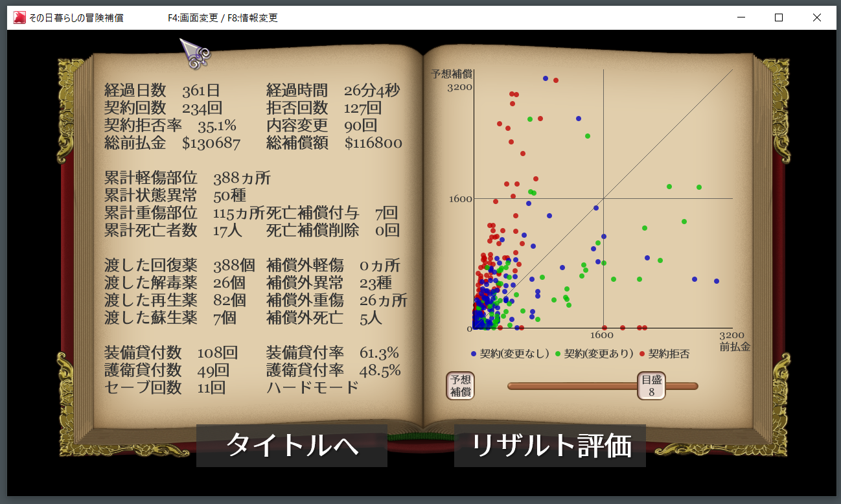Click 護衛貸付率 48.5% entry
841x504 pixels.
click(x=334, y=371)
